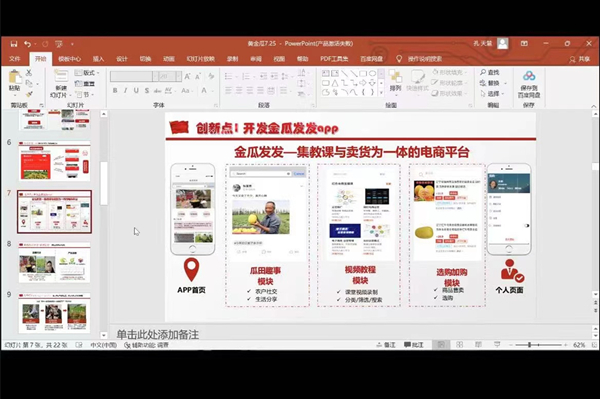The image size is (600, 399).
Task: Toggle Italic formatting button
Action: point(125,91)
